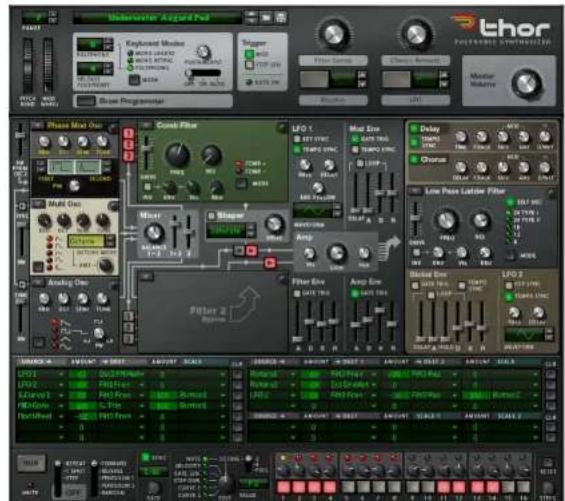Toggle LFO 1 Key Sync

(297, 139)
